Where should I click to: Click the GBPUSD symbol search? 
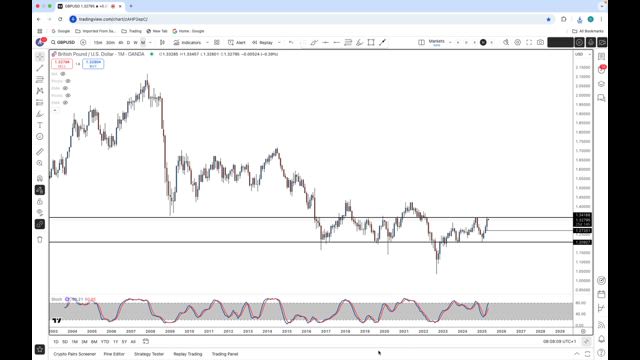tap(63, 42)
